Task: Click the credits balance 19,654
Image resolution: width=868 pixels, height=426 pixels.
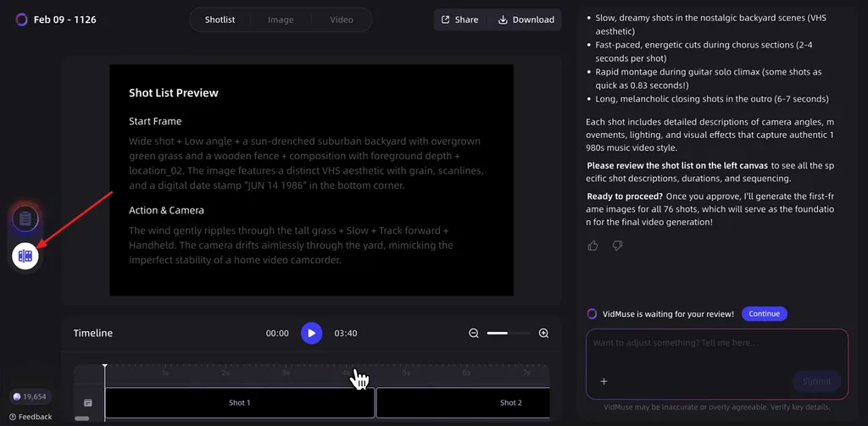Action: tap(30, 396)
